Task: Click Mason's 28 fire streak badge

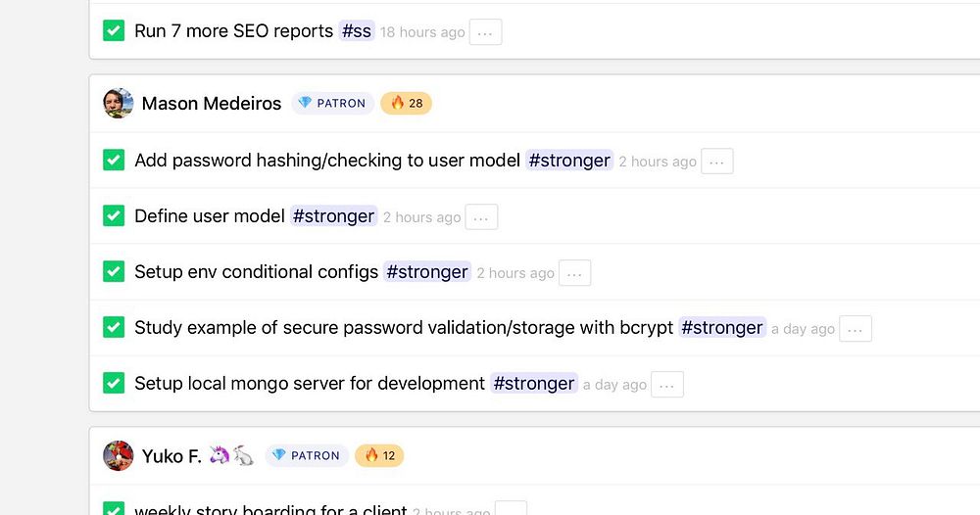Action: (x=406, y=103)
